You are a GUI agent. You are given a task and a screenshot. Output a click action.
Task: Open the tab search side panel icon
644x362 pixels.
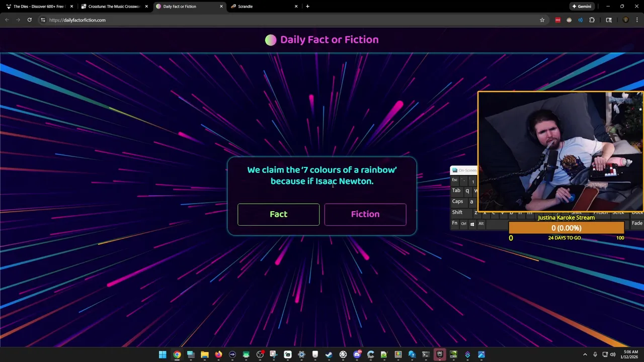tap(609, 20)
